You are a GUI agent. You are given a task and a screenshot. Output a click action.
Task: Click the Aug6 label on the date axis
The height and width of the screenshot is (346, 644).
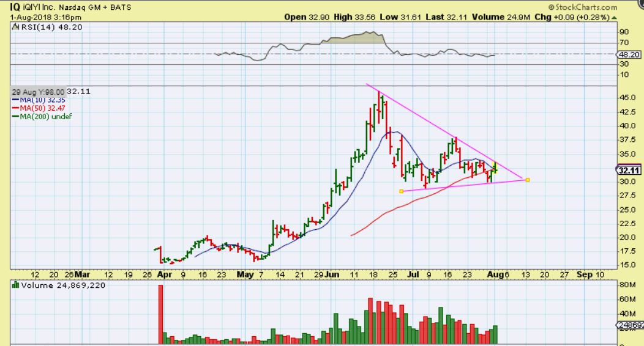pos(498,274)
